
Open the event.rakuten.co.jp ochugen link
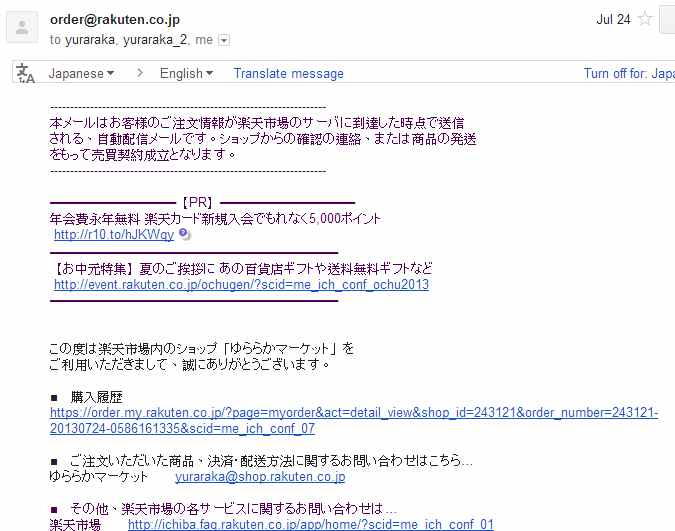(x=242, y=285)
